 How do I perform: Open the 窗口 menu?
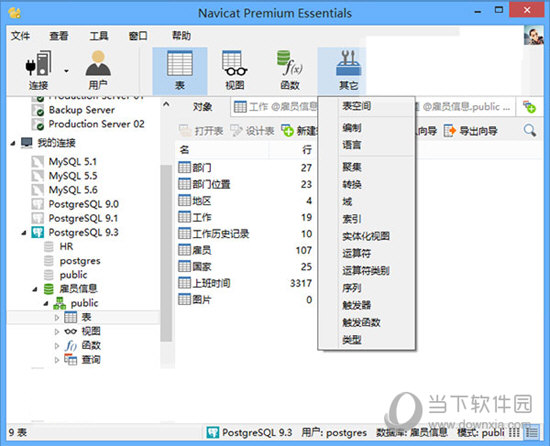click(138, 36)
